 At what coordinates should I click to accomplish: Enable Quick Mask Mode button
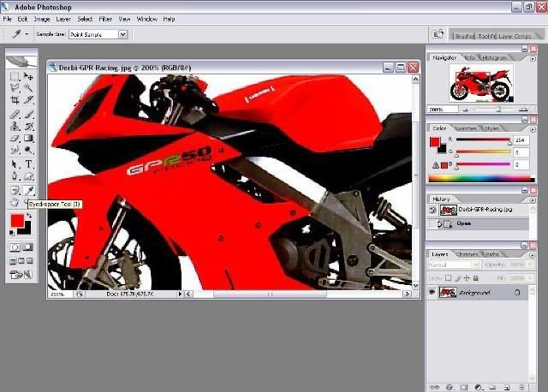click(28, 247)
